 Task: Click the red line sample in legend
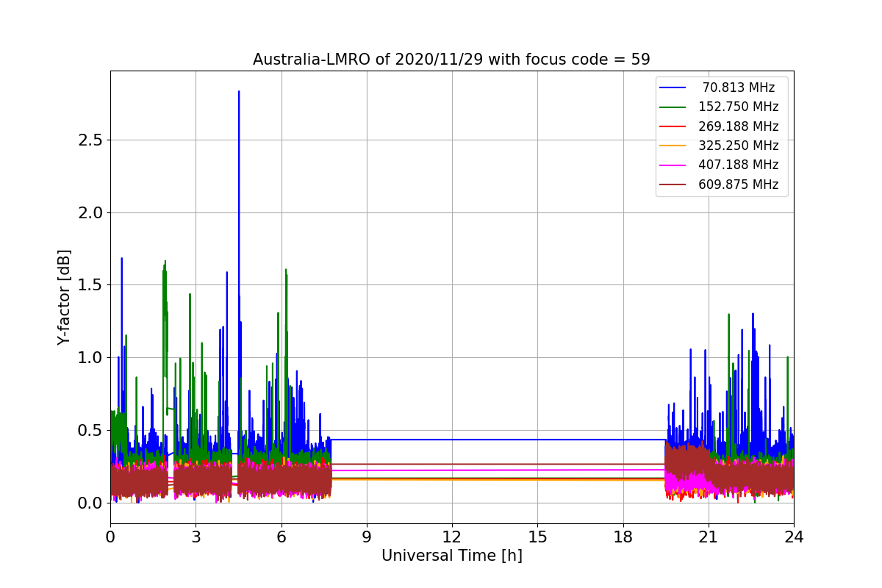[x=673, y=126]
